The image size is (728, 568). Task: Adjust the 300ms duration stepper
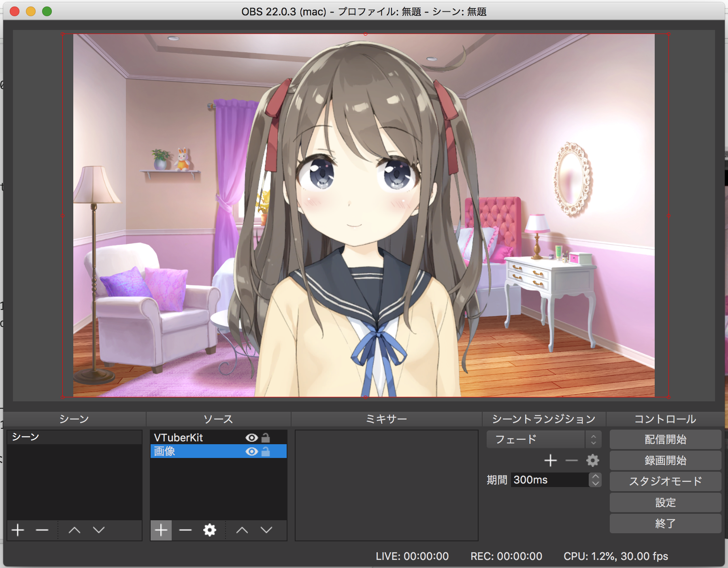[x=595, y=480]
